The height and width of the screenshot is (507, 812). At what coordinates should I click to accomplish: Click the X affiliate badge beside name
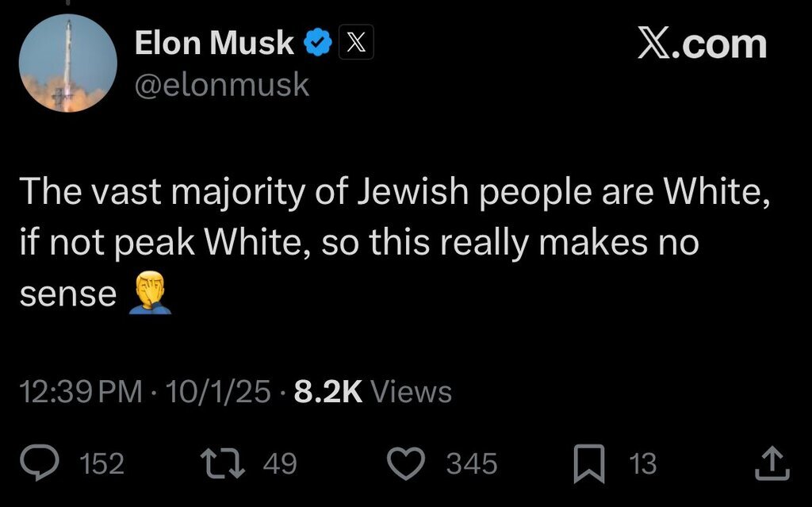(356, 44)
